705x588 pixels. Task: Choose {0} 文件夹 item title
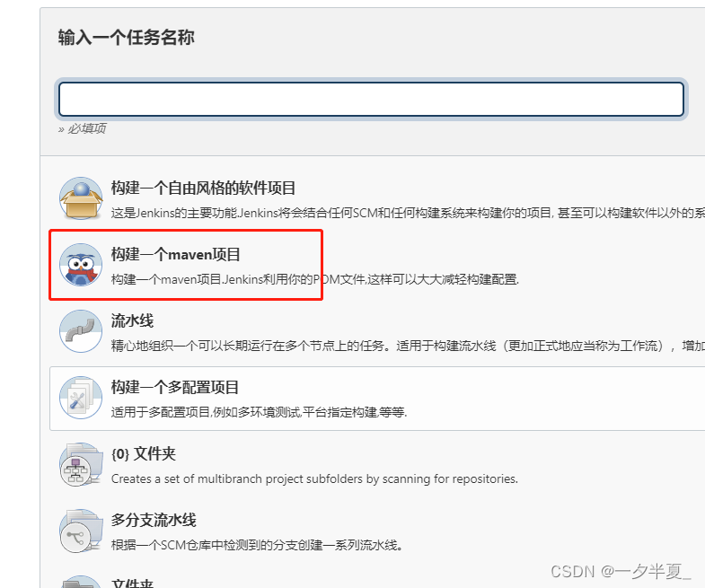144,453
